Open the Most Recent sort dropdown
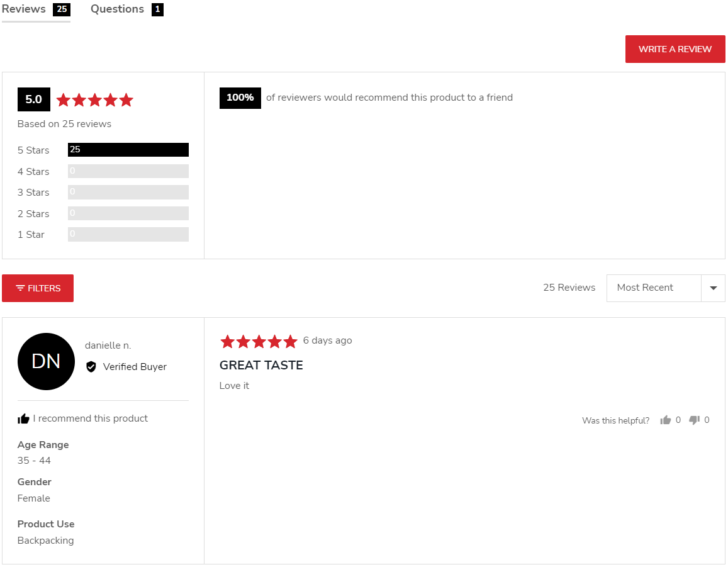The height and width of the screenshot is (567, 728). [653, 288]
